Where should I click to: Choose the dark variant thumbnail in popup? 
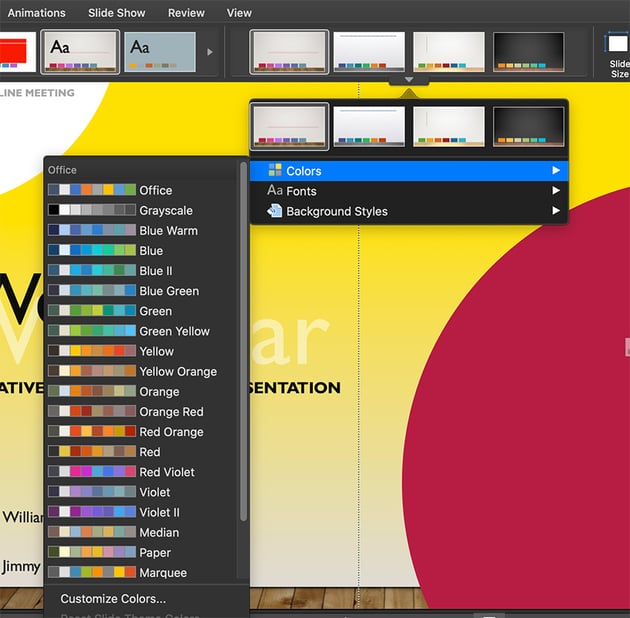point(529,126)
